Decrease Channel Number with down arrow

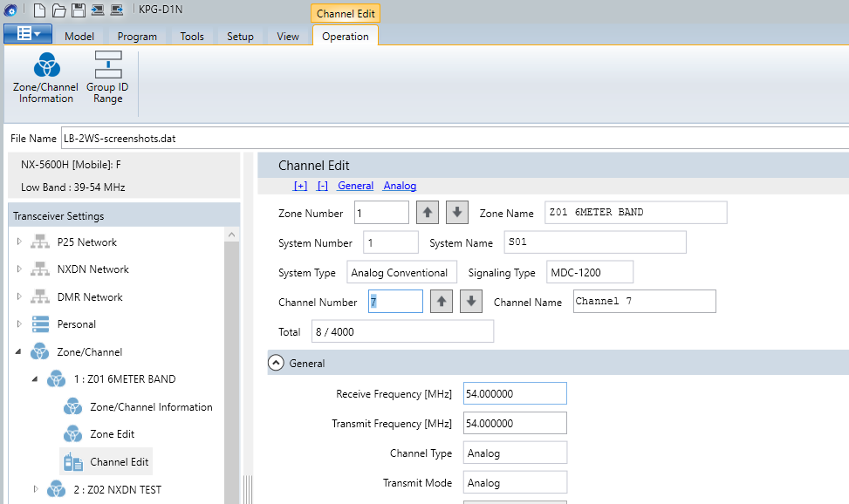pyautogui.click(x=471, y=302)
